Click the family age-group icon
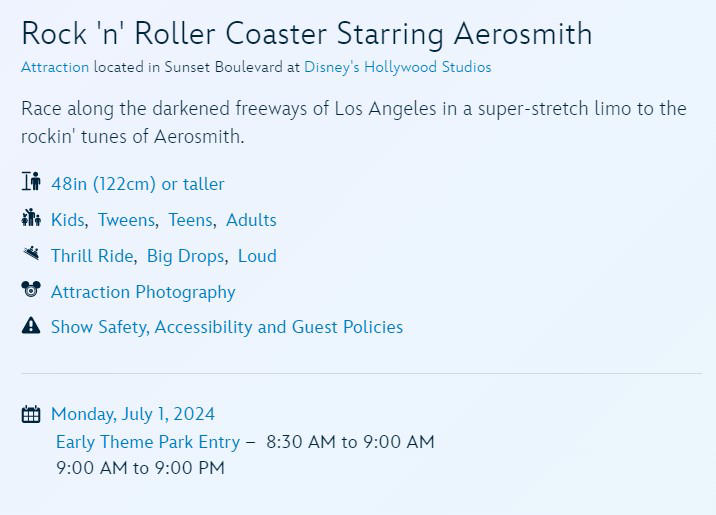Viewport: 716px width, 515px height. [31, 217]
